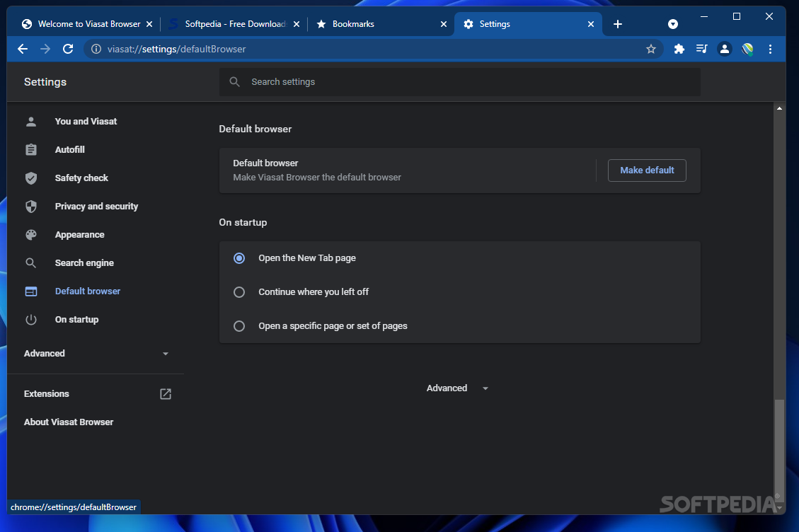Open Autofill settings
The image size is (799, 532).
coord(70,149)
